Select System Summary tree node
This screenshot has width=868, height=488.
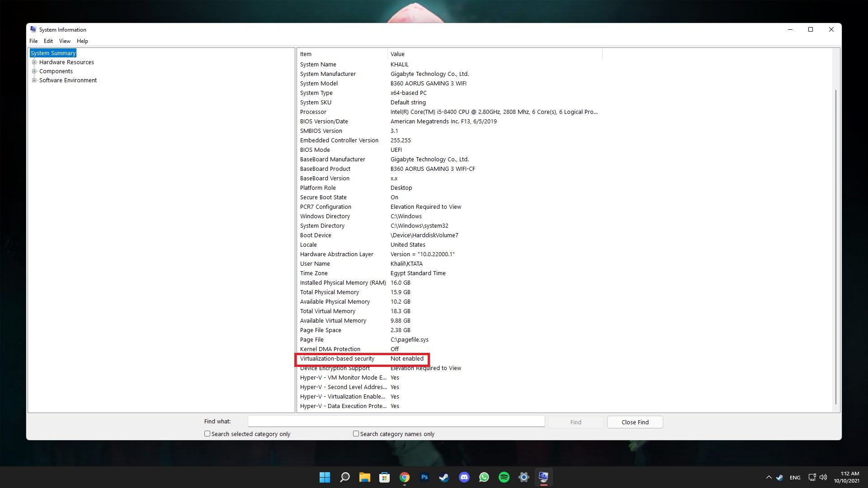coord(53,53)
